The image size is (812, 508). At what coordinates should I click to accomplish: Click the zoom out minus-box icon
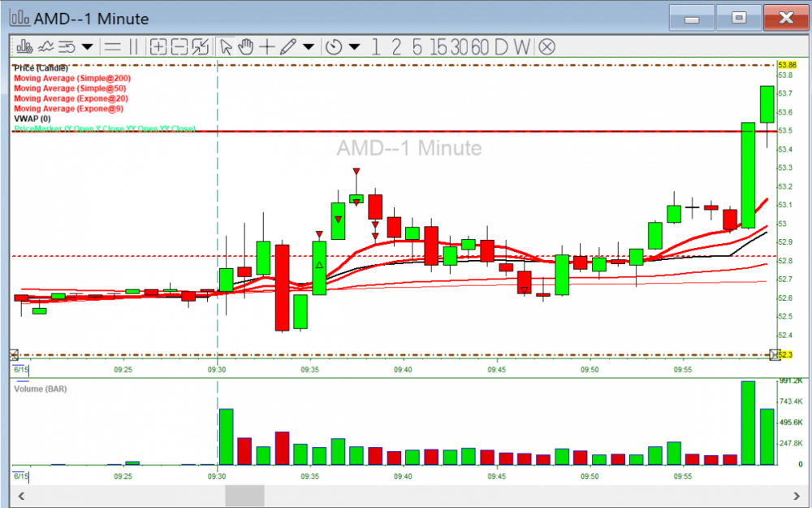pos(180,46)
